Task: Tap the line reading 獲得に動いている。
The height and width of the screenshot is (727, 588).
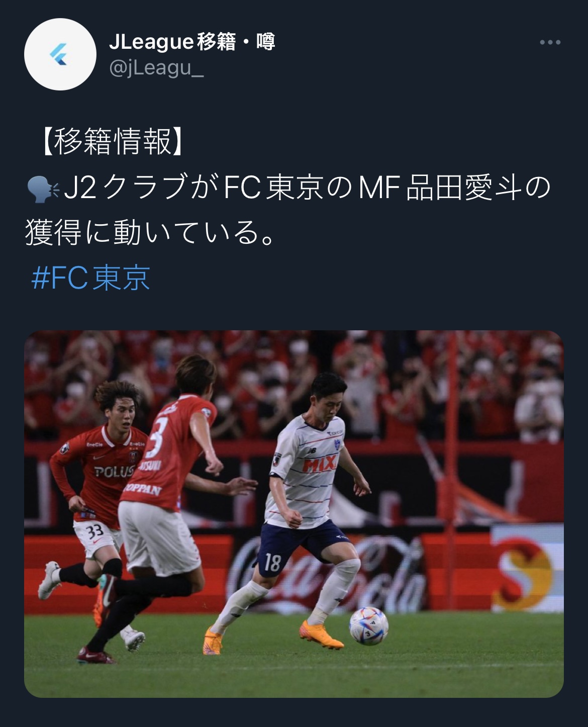Action: [150, 233]
